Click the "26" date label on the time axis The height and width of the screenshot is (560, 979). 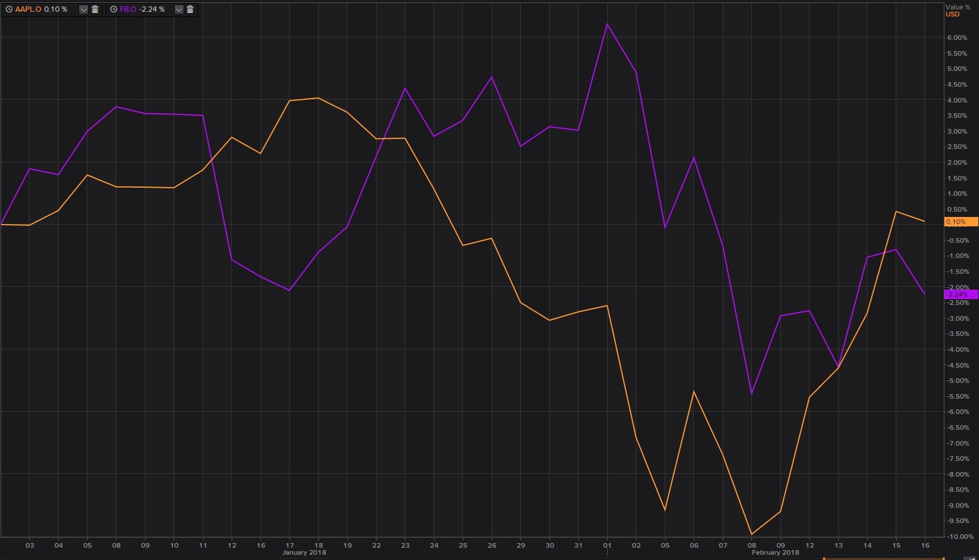tap(492, 545)
